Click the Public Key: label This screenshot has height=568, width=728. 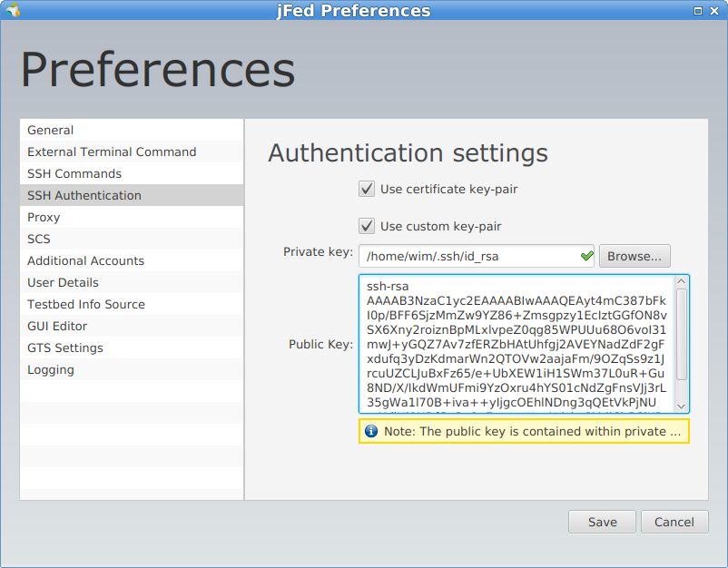[320, 344]
